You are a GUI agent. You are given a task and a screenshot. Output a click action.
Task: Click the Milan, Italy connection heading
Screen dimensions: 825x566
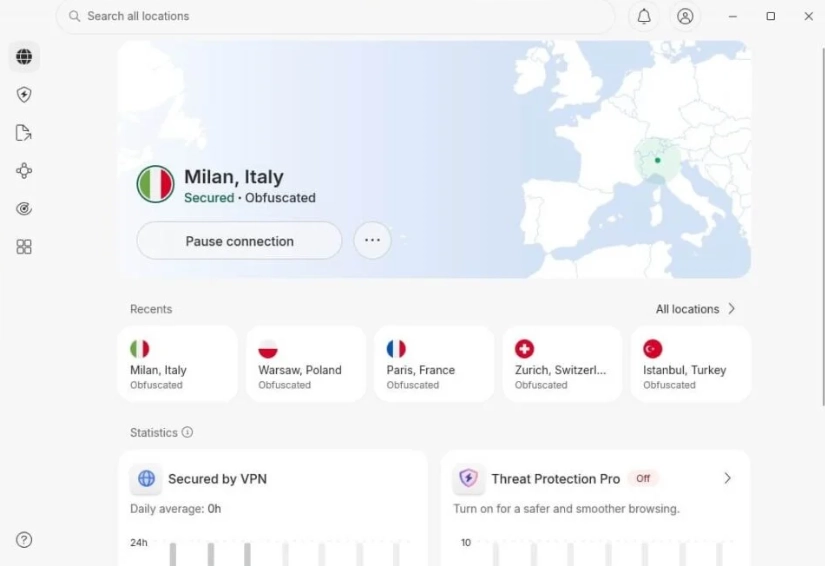(x=234, y=177)
